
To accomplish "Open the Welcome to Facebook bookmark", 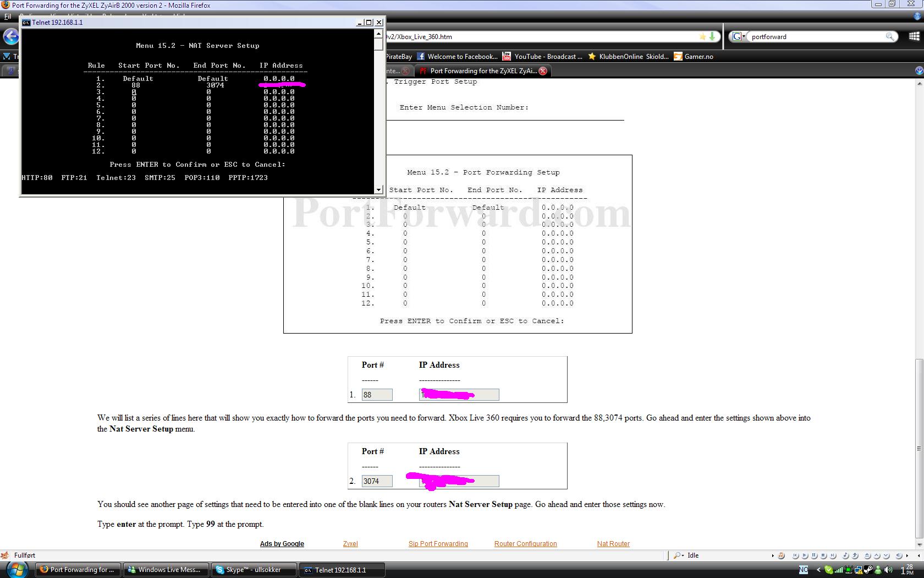I will [457, 56].
